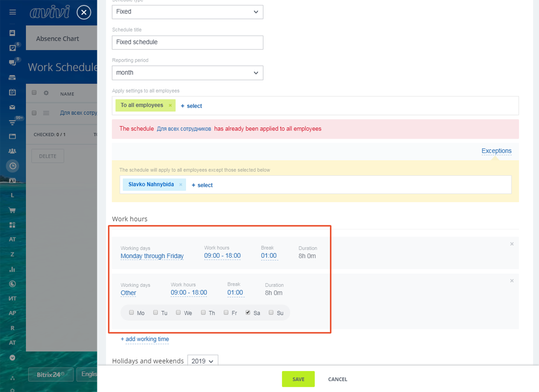
Task: Open the gear settings icon in the table header
Action: tap(46, 93)
